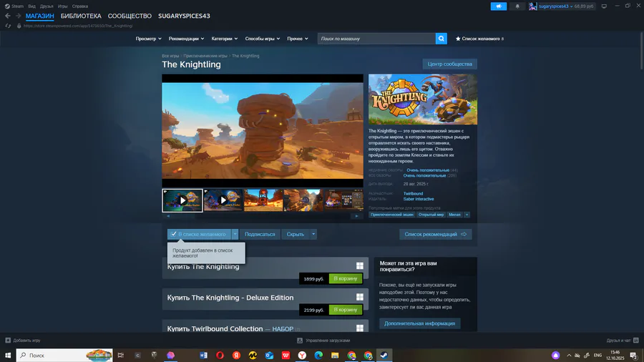Open the Вид menu
This screenshot has width=644, height=362.
31,6
